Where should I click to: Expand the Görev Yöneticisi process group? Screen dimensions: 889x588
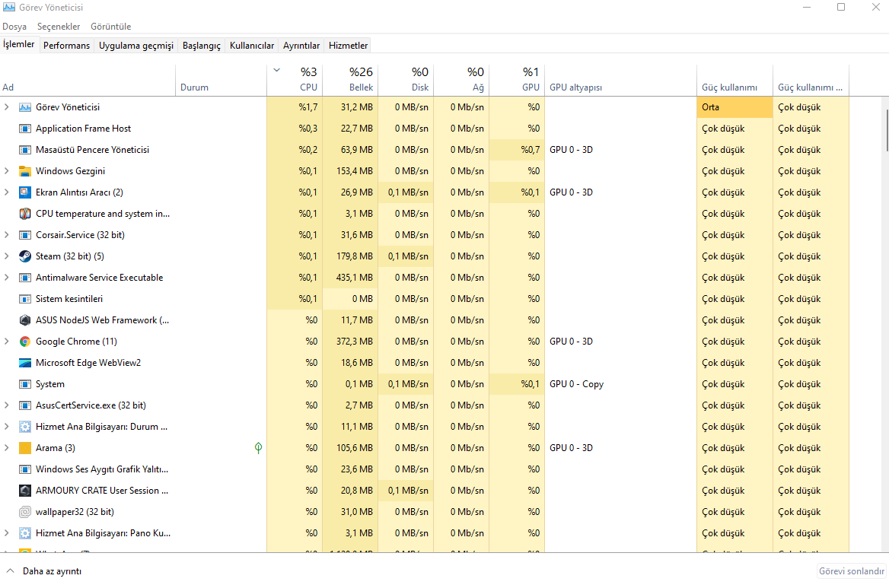tap(7, 107)
